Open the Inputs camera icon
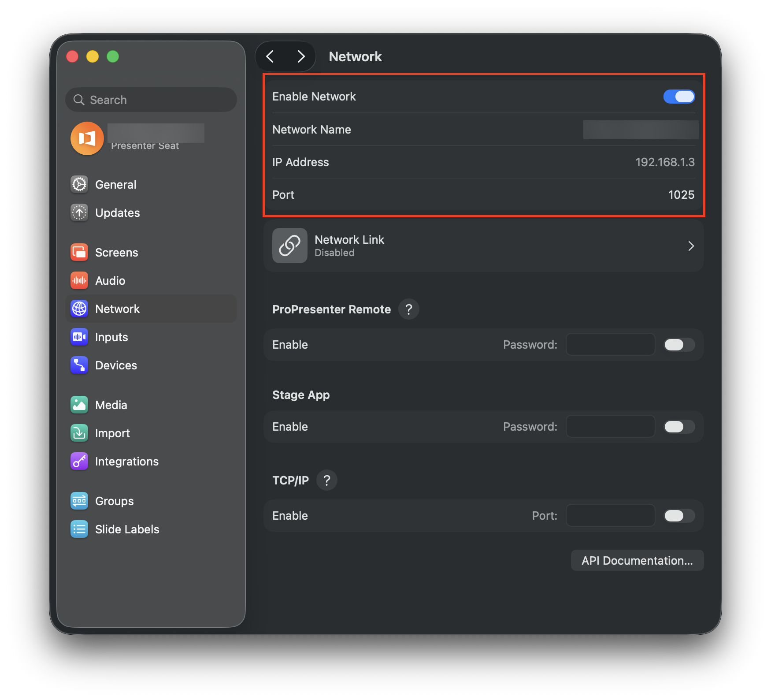The height and width of the screenshot is (700, 771). pos(79,337)
